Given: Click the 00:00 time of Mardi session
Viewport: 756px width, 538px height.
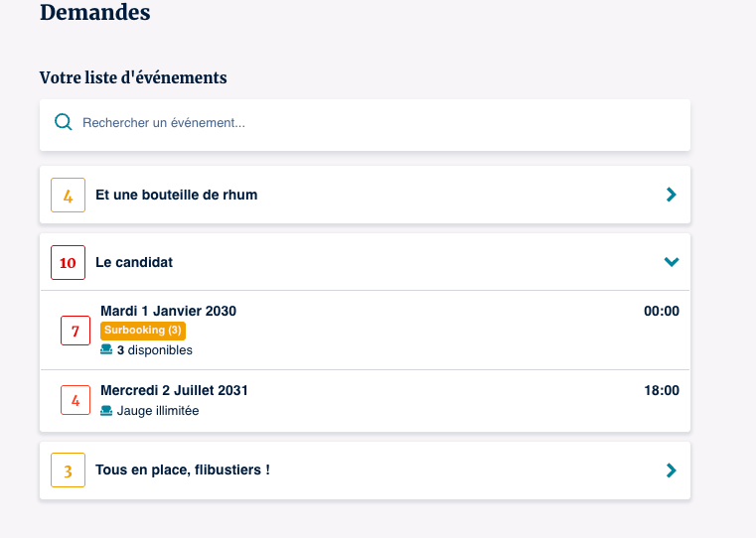Looking at the screenshot, I should pyautogui.click(x=662, y=311).
